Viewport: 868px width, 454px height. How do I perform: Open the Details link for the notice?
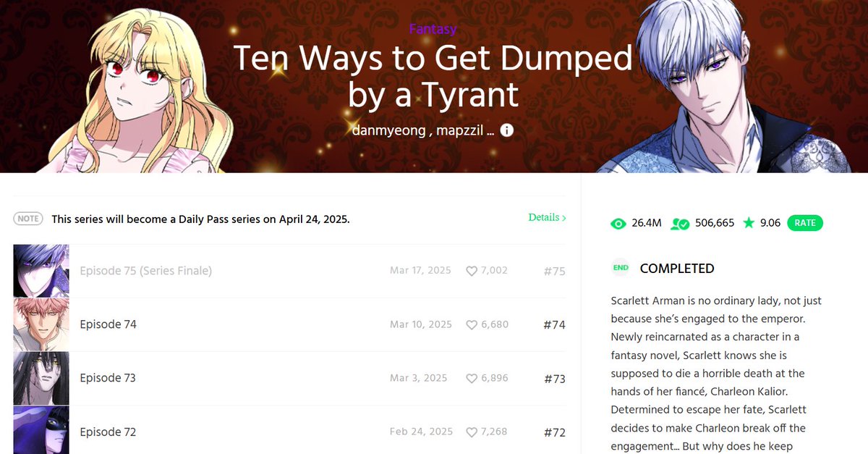(x=547, y=217)
